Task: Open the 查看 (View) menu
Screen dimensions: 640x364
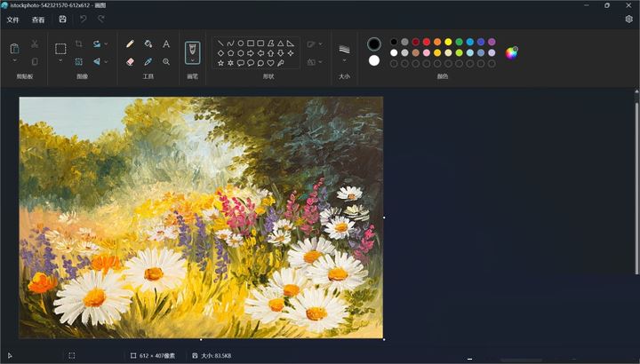Action: (38, 20)
